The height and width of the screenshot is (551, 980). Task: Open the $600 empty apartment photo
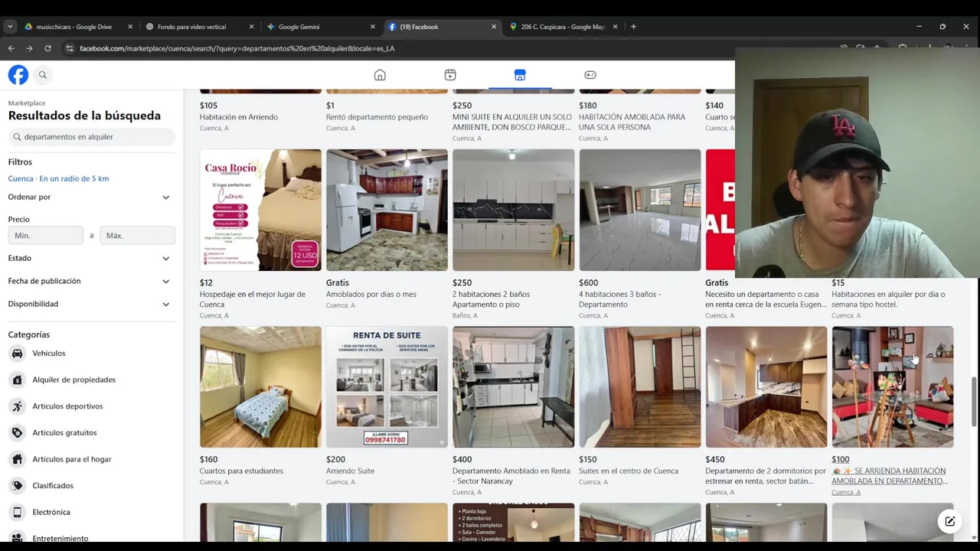639,210
